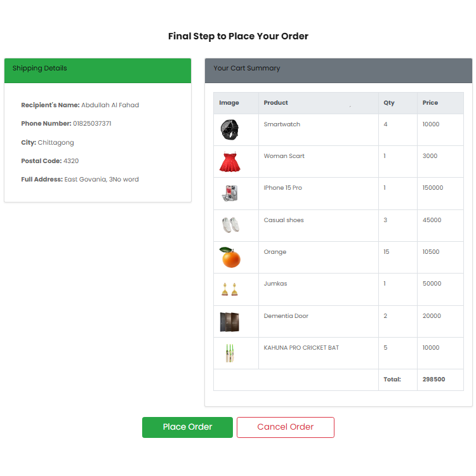Click the Your Cart Summary header
This screenshot has width=476, height=476.
point(338,70)
